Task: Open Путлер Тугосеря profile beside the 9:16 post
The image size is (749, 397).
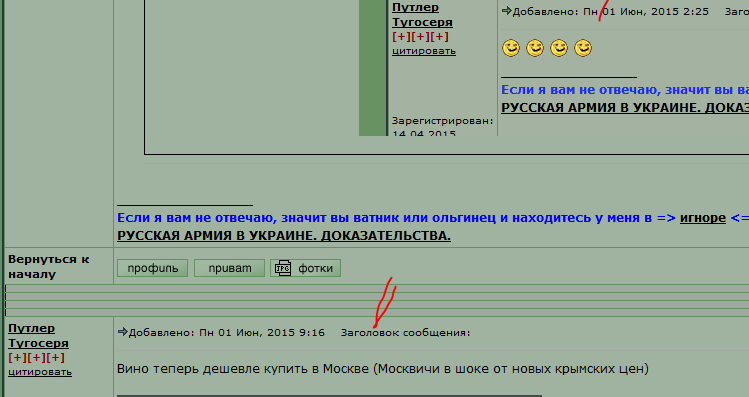Action: (x=38, y=335)
